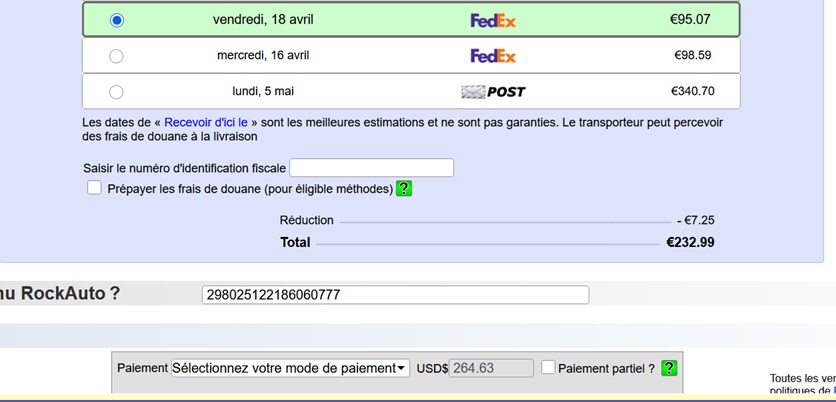
Task: Tick the Paiement partiel checkbox
Action: click(548, 368)
